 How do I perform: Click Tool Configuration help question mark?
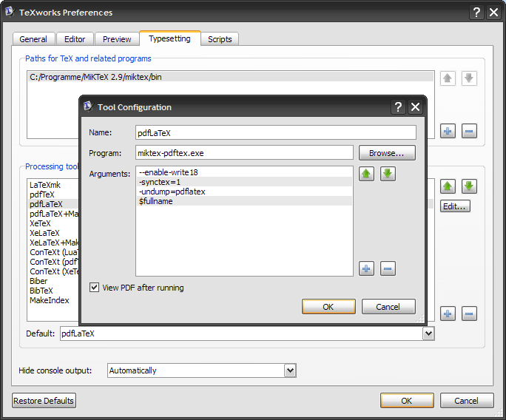click(x=398, y=106)
